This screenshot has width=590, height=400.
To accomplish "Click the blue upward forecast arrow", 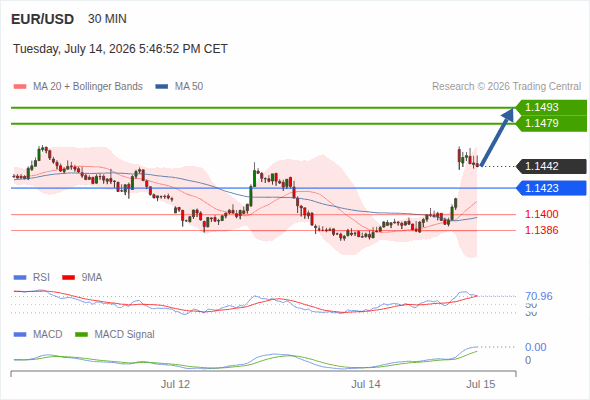I will [x=497, y=137].
